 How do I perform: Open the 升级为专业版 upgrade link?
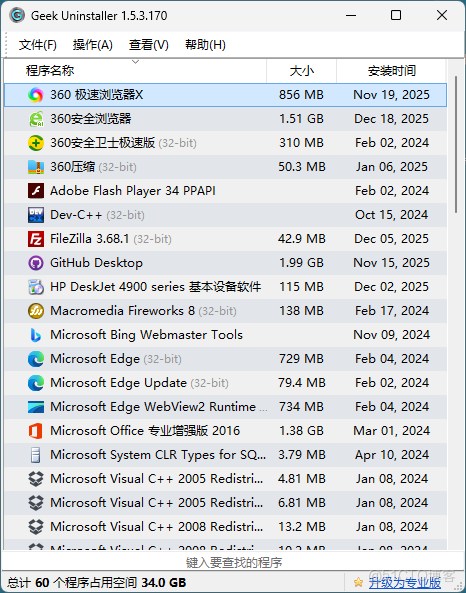[x=405, y=583]
